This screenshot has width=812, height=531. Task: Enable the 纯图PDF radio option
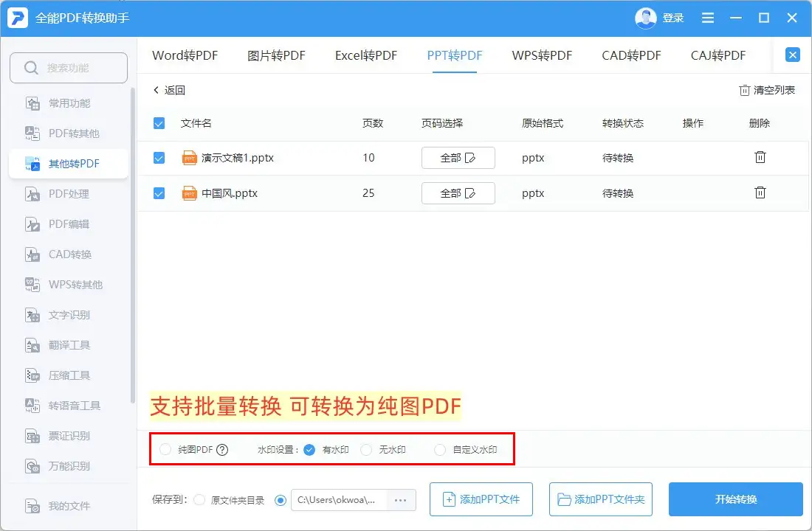(165, 449)
